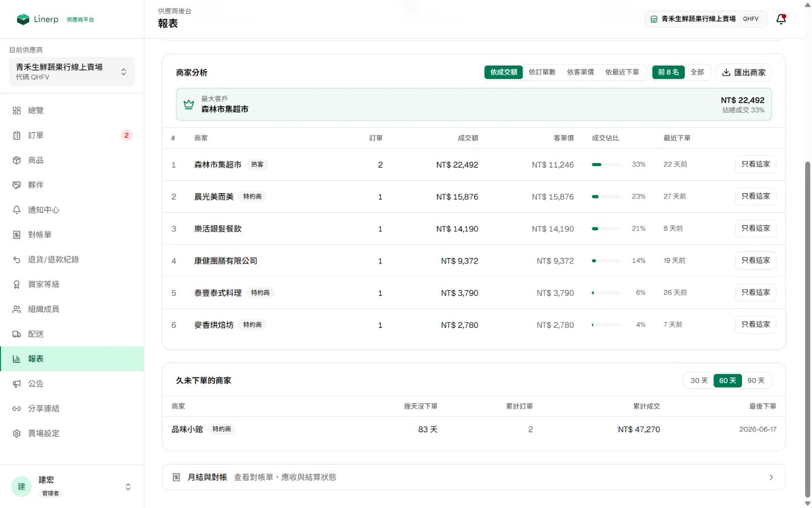
Task: Open the 青禾生鮮蔬果行線上賣場 QHFV store selector
Action: pos(706,19)
